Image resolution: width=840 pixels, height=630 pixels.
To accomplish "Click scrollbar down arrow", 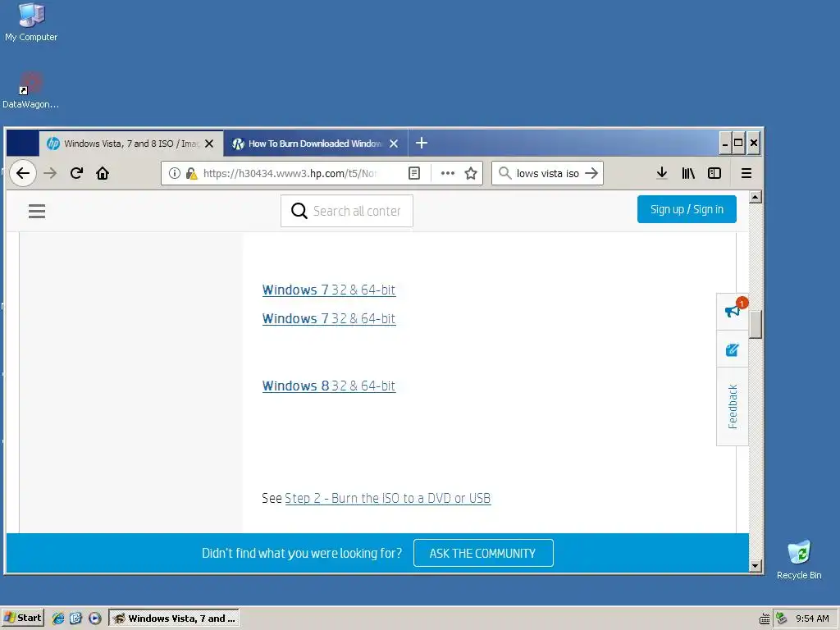I will 756,566.
